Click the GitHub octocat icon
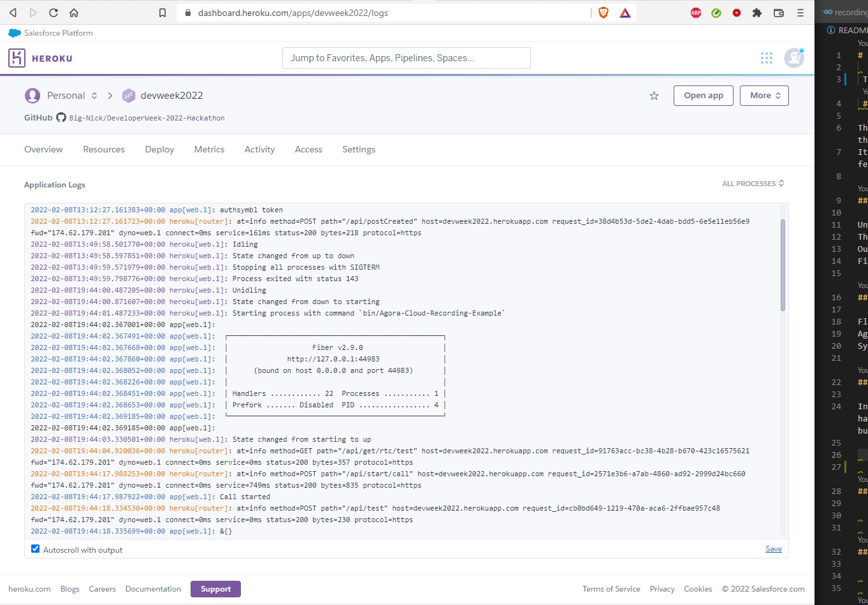The image size is (868, 605). point(61,117)
